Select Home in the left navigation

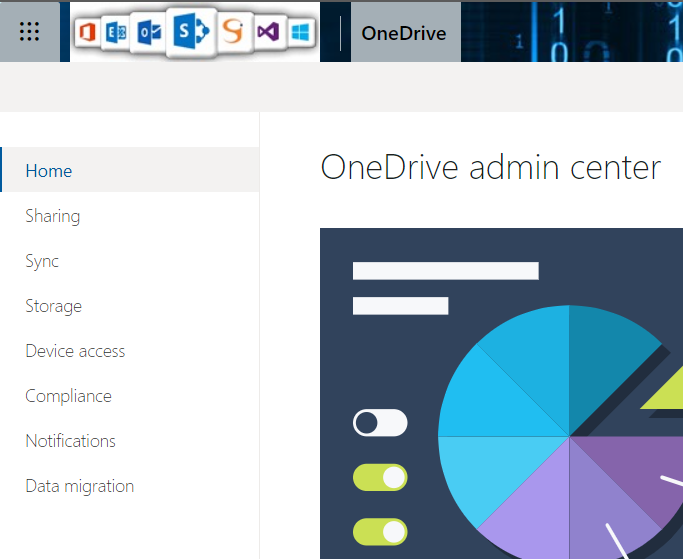click(49, 171)
